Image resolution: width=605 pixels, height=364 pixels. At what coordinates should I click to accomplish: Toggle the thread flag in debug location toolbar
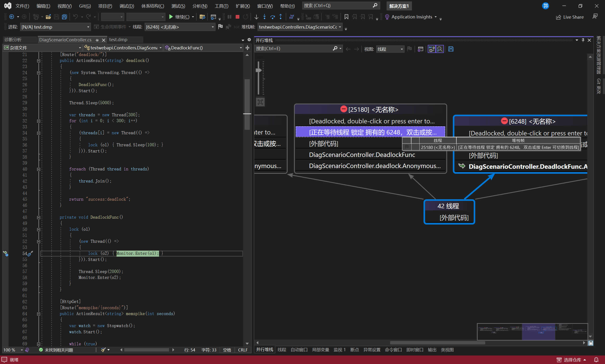click(220, 26)
